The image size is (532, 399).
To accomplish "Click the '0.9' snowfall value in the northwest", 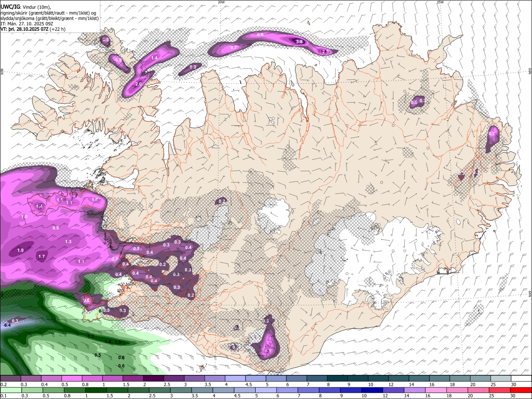I will click(x=118, y=60).
